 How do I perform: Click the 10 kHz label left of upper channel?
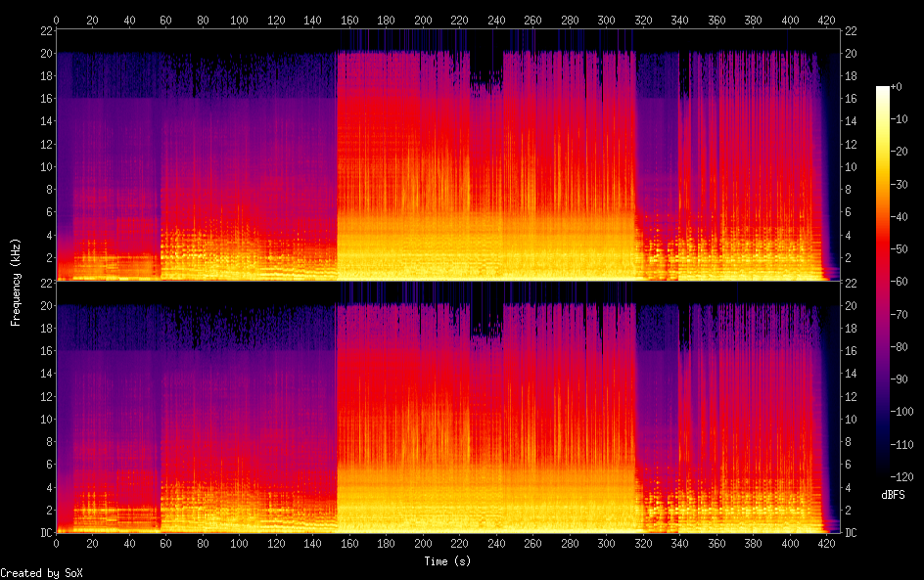point(43,167)
